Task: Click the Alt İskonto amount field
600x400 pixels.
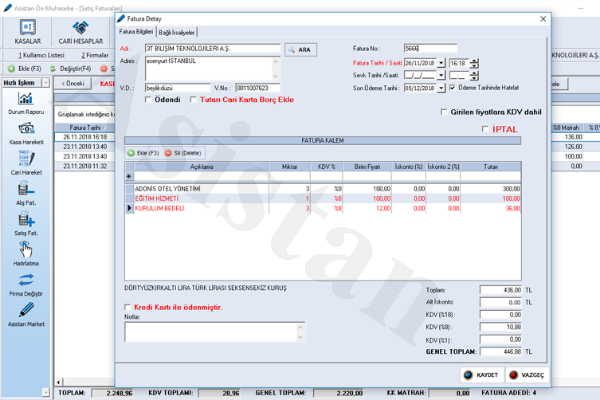Action: point(501,302)
